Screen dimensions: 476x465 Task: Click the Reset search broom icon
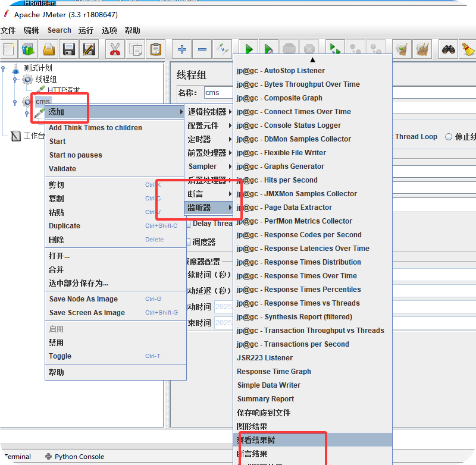click(x=468, y=49)
